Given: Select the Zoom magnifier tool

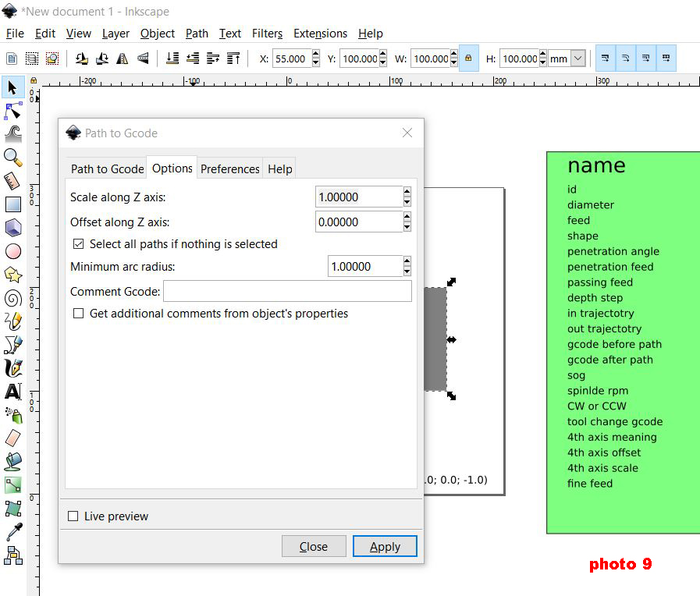Looking at the screenshot, I should click(x=12, y=158).
